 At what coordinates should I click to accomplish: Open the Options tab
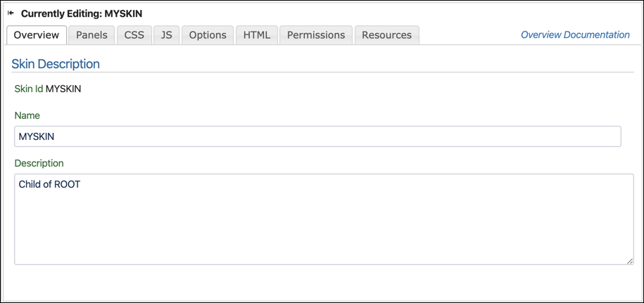208,35
